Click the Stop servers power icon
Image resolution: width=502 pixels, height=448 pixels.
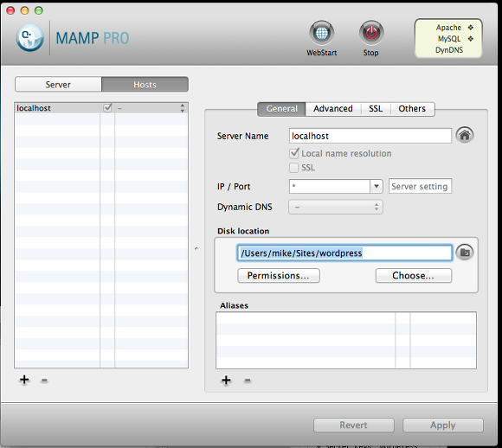point(371,33)
